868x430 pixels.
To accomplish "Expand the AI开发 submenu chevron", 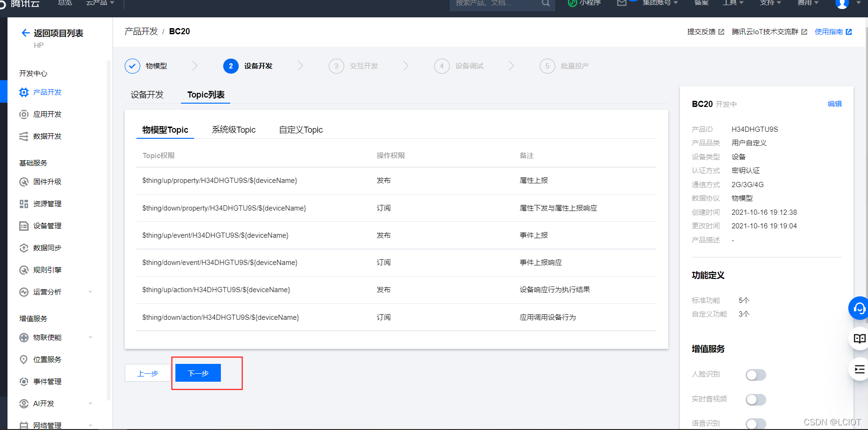I will pyautogui.click(x=91, y=403).
